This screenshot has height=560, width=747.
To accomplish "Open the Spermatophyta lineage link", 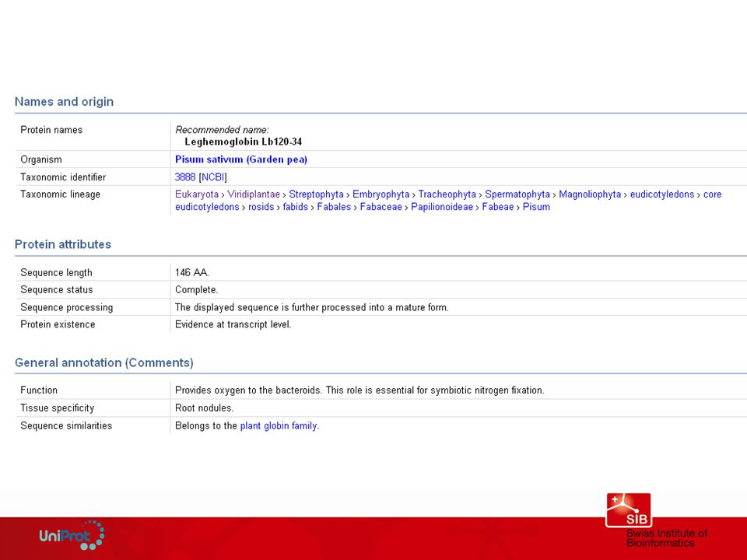I will tap(517, 194).
